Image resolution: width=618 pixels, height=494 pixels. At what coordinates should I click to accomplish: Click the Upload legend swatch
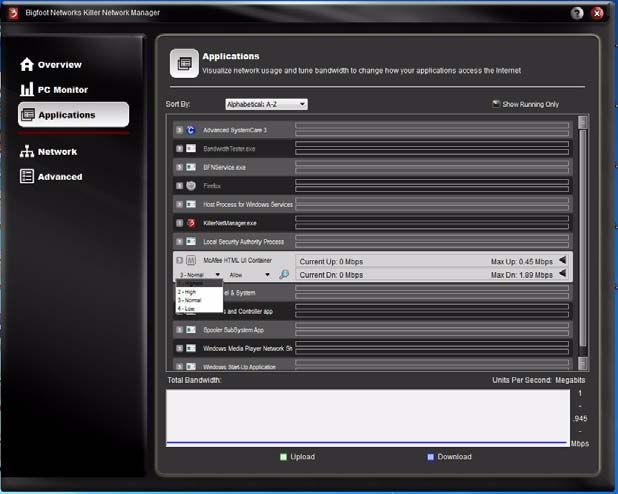pyautogui.click(x=283, y=457)
